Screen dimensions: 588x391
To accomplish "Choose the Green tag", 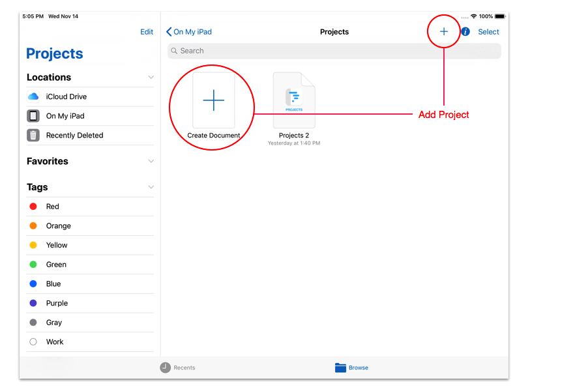I will 55,265.
